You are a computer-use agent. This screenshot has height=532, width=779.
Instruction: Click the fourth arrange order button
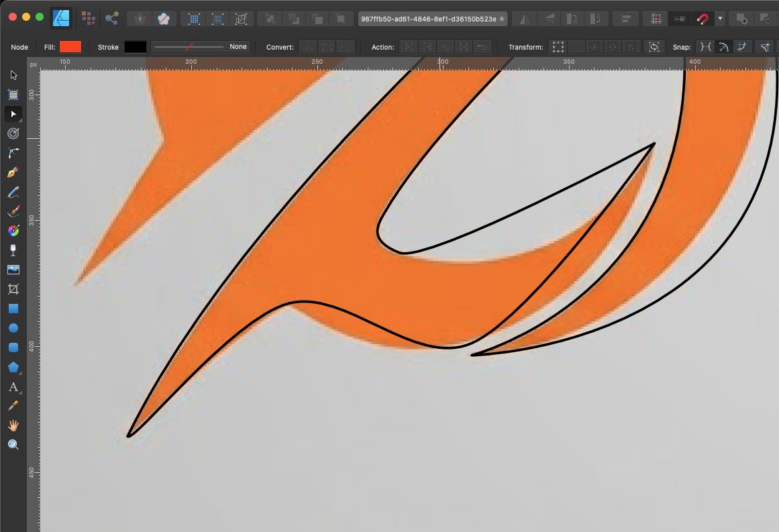pos(341,19)
